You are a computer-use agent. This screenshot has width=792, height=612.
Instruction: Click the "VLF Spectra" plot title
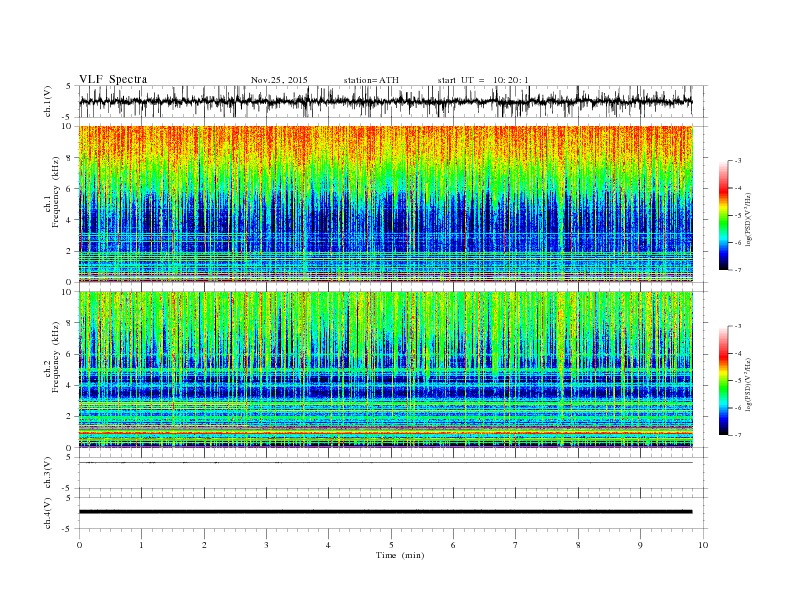[113, 79]
